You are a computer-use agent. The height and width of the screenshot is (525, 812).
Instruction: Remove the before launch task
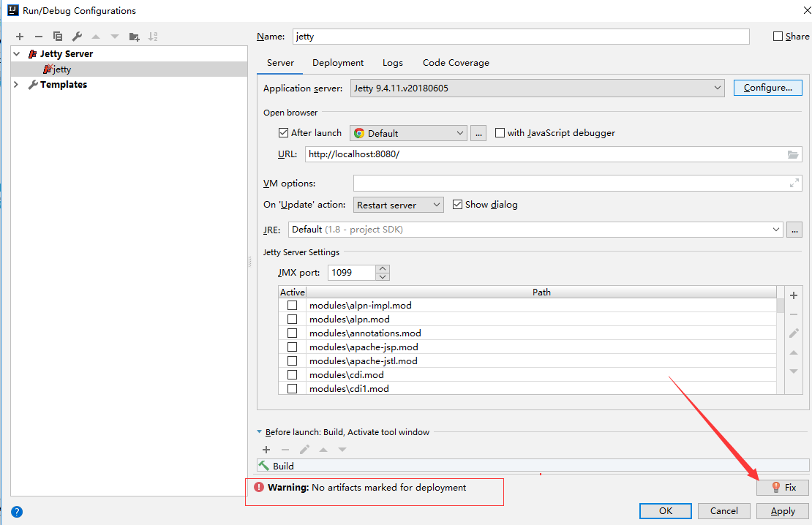pyautogui.click(x=285, y=450)
